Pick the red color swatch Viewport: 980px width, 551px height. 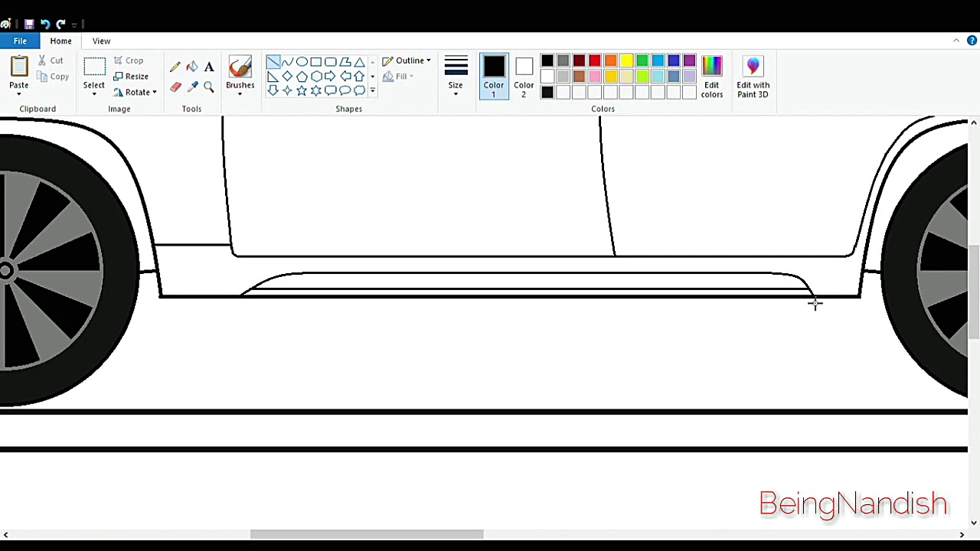[x=595, y=61]
